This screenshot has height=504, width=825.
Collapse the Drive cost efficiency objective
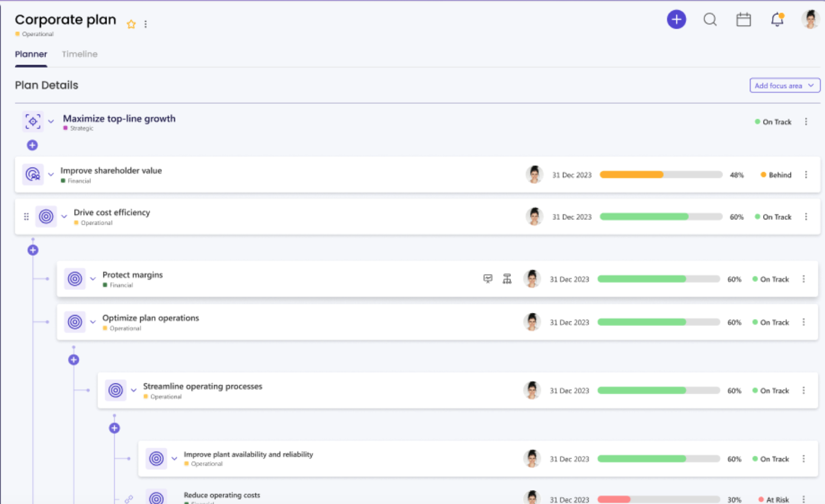(x=64, y=216)
